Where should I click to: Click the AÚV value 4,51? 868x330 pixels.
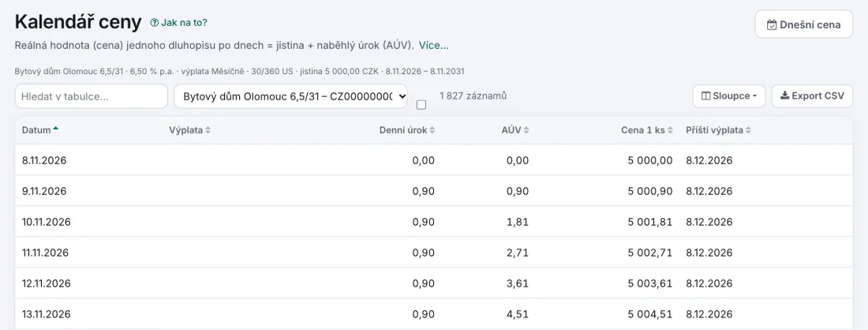[x=518, y=314]
